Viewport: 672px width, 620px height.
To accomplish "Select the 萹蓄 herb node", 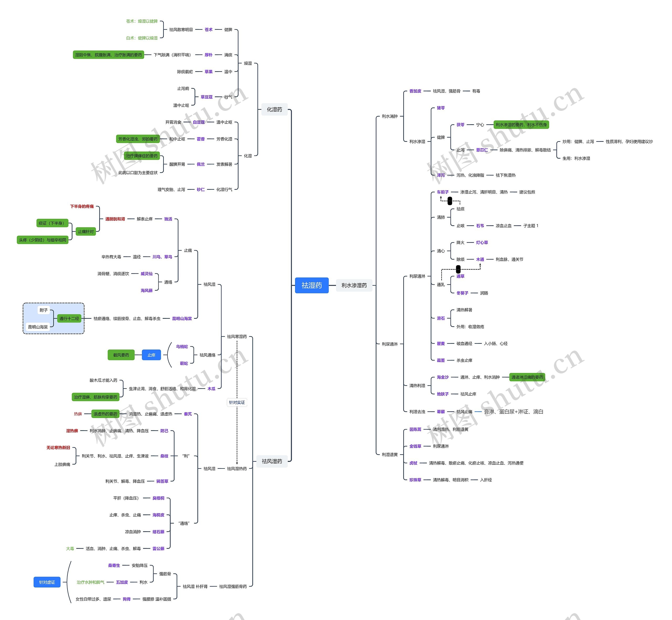I will 441,360.
